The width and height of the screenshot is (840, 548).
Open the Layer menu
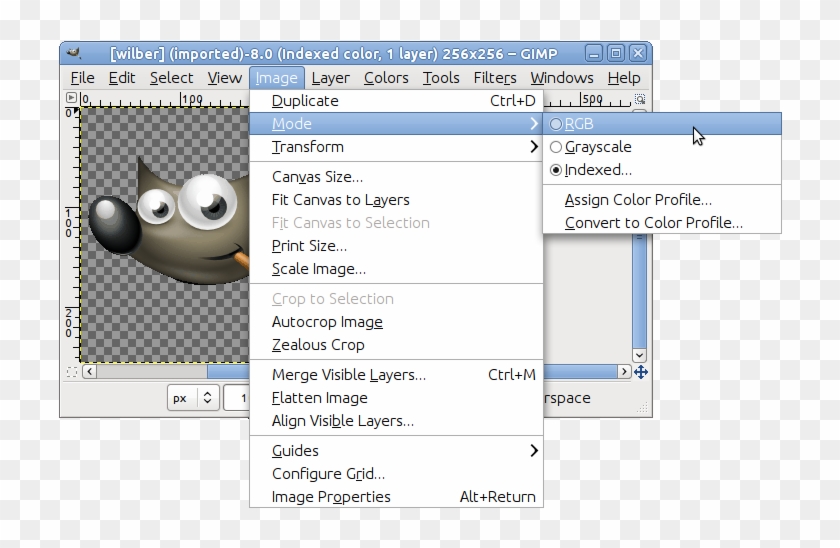coord(331,78)
